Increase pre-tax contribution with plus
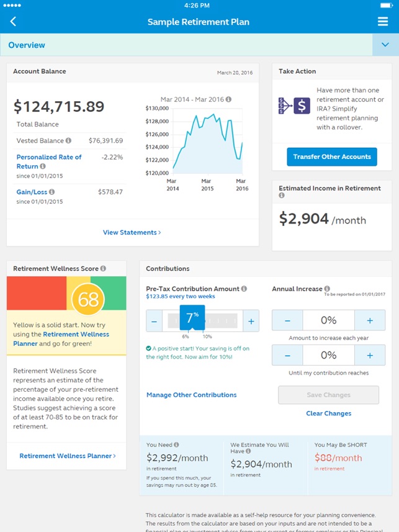This screenshot has height=532, width=399. click(x=251, y=321)
